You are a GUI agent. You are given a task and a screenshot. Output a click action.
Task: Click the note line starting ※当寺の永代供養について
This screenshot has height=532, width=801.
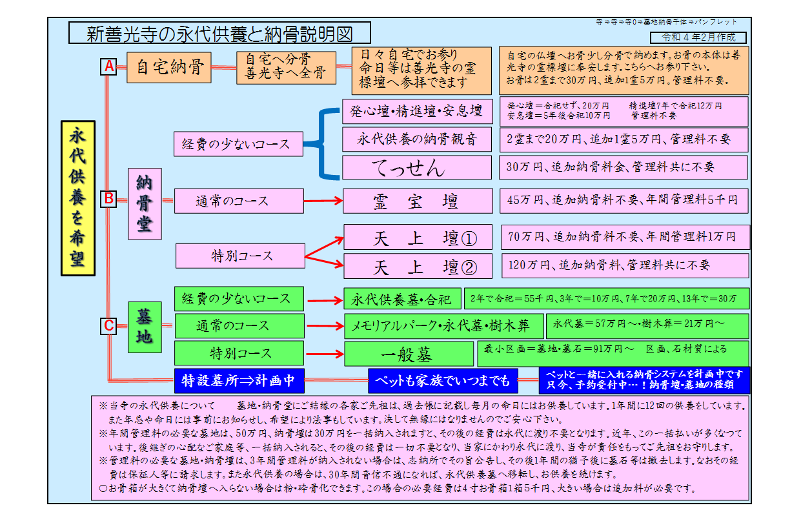click(422, 406)
